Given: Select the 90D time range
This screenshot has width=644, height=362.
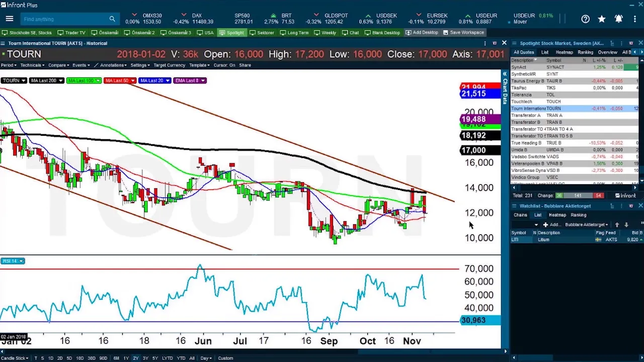Looking at the screenshot, I should coord(103,358).
